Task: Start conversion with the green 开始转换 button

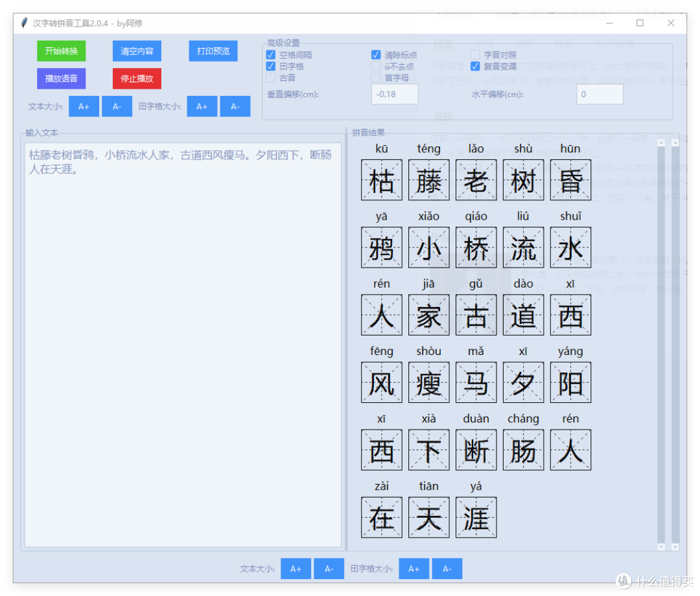Action: (61, 51)
